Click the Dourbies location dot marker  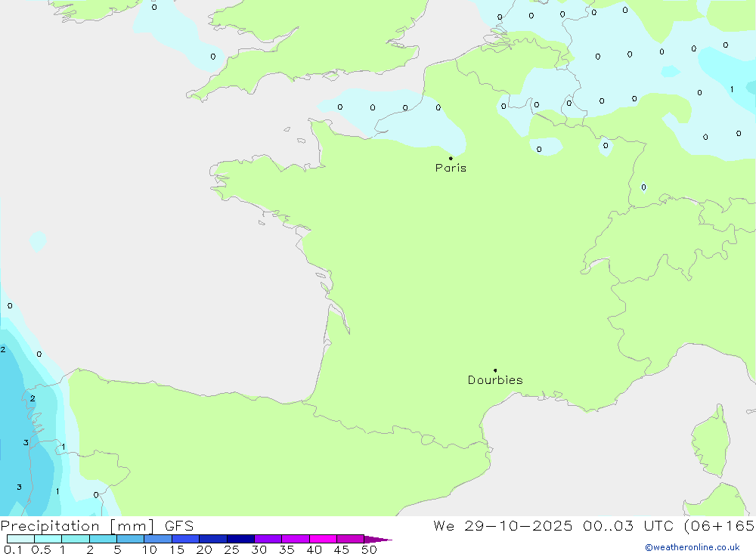495,370
